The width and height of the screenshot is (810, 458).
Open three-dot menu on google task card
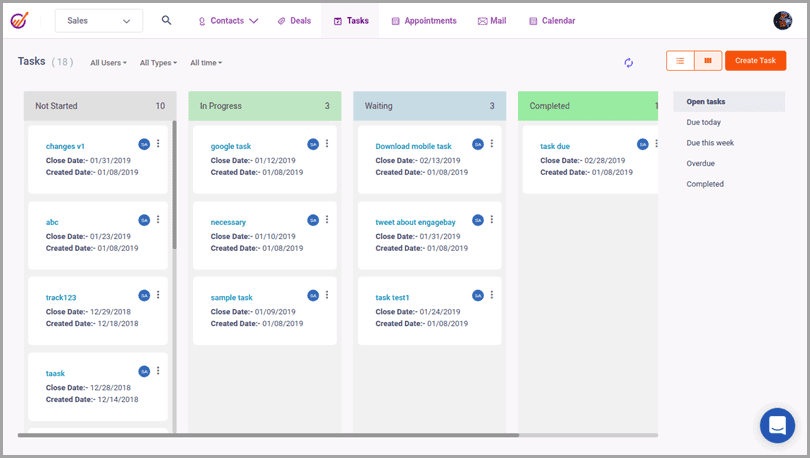click(x=327, y=144)
